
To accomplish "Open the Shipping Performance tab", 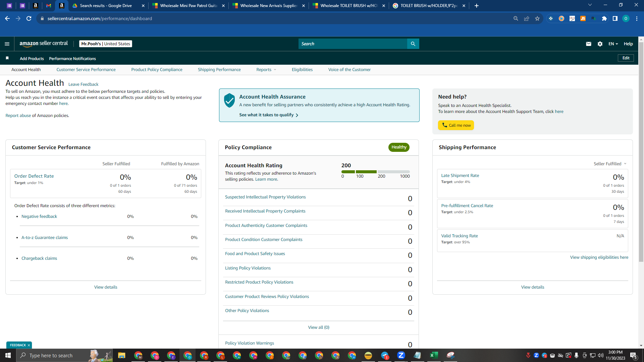I will [219, 70].
